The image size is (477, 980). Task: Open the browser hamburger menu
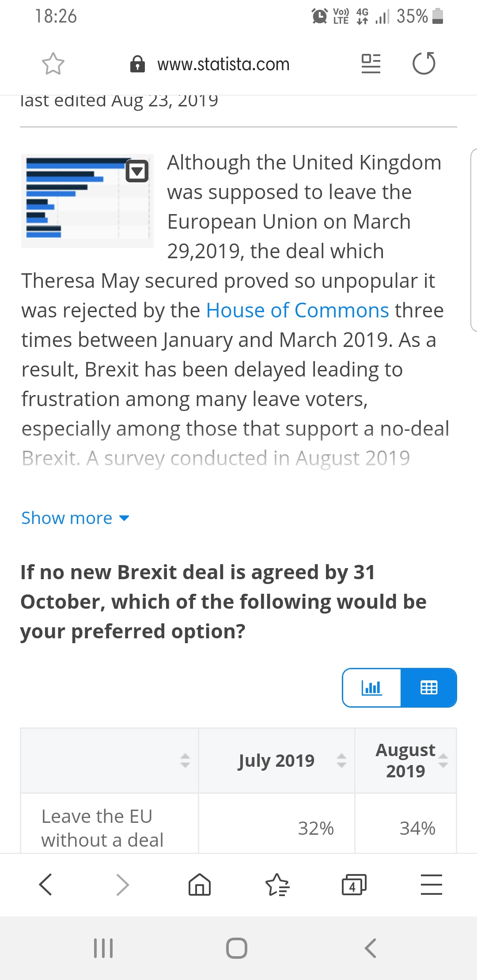point(432,884)
